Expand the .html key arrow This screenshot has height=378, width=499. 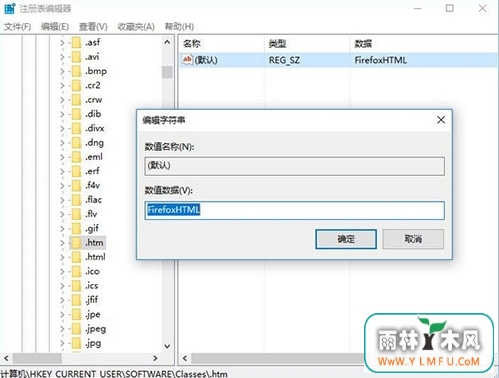tap(62, 258)
